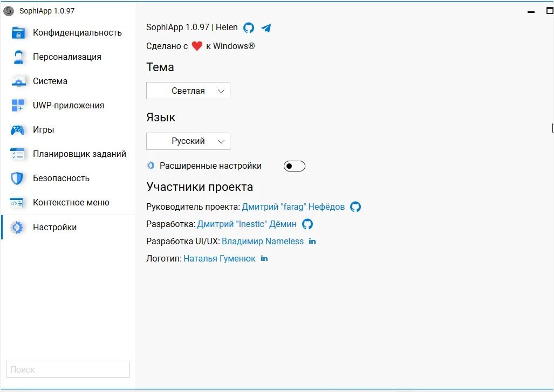554x392 pixels.
Task: Click the Поиск search field
Action: 68,369
